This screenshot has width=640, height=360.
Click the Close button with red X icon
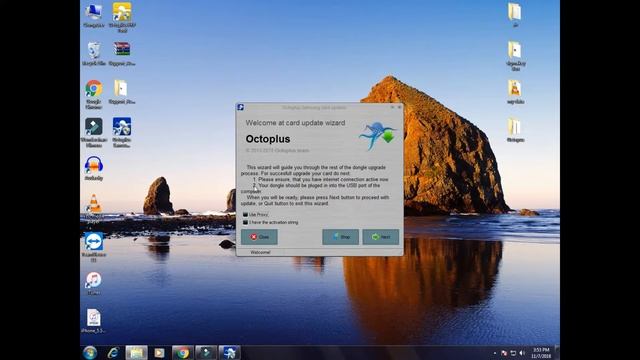pyautogui.click(x=259, y=237)
